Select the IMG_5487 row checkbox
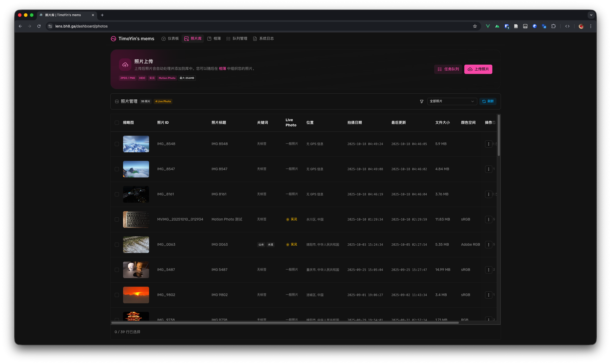The height and width of the screenshot is (364, 611). [117, 270]
